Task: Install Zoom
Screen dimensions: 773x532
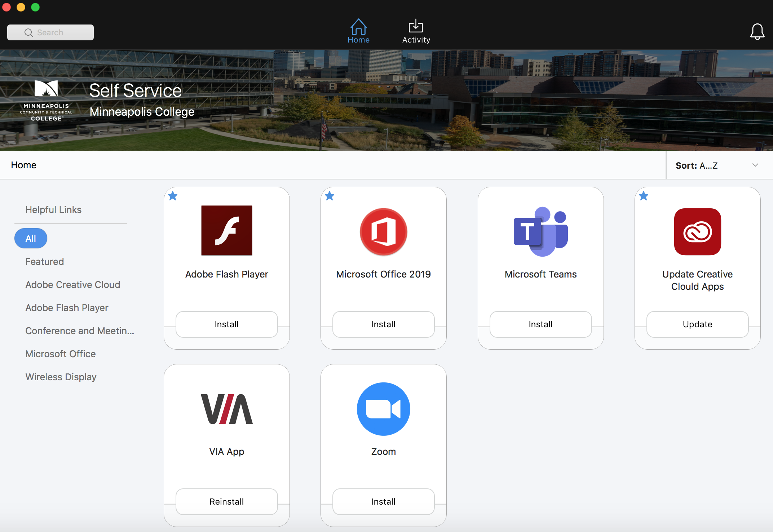Action: pyautogui.click(x=384, y=502)
